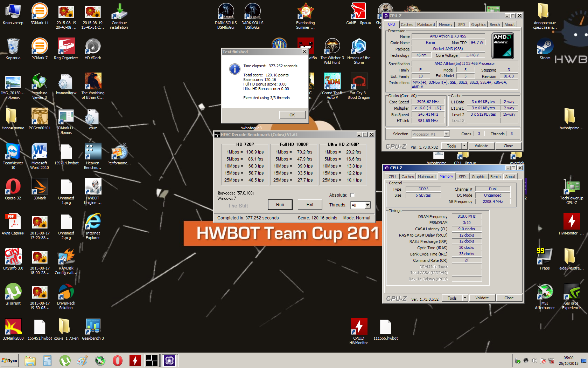Open TeamViewer 10 shortcut
The image size is (588, 368).
(13, 156)
